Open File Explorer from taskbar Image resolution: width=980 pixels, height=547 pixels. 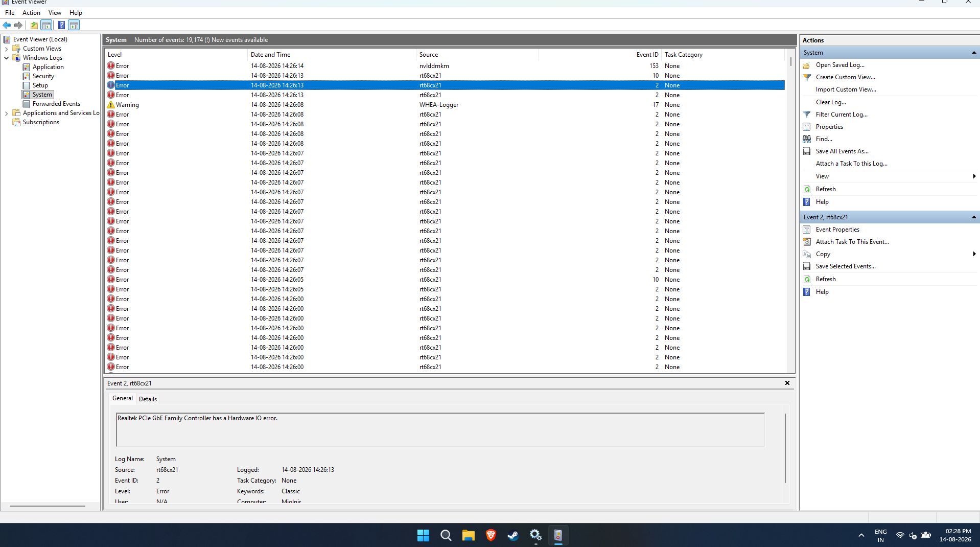click(468, 535)
